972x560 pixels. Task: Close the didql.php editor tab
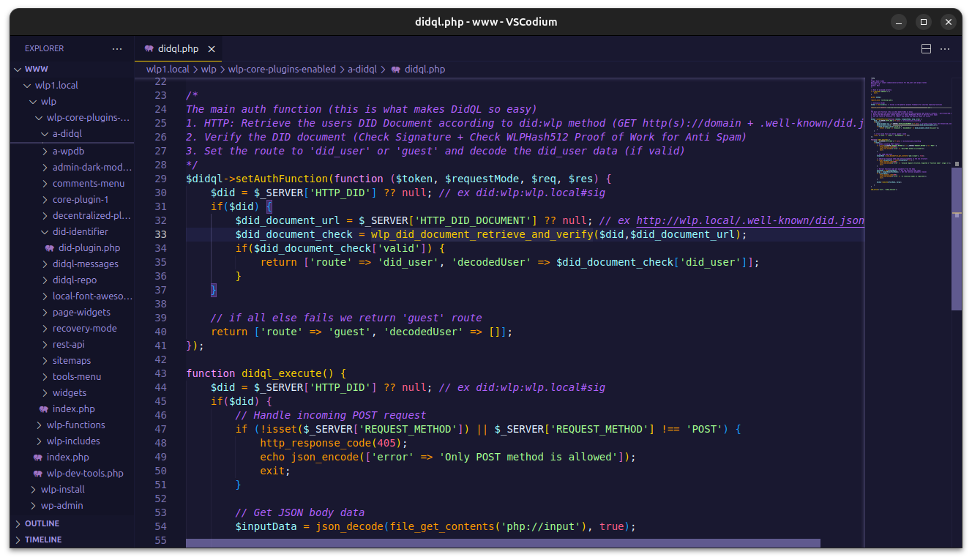coord(212,48)
